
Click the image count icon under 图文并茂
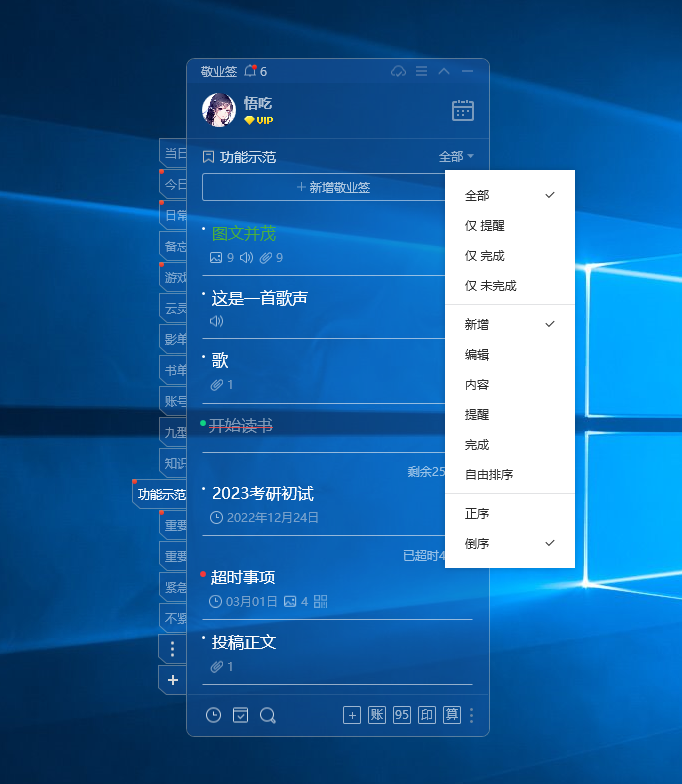[216, 258]
